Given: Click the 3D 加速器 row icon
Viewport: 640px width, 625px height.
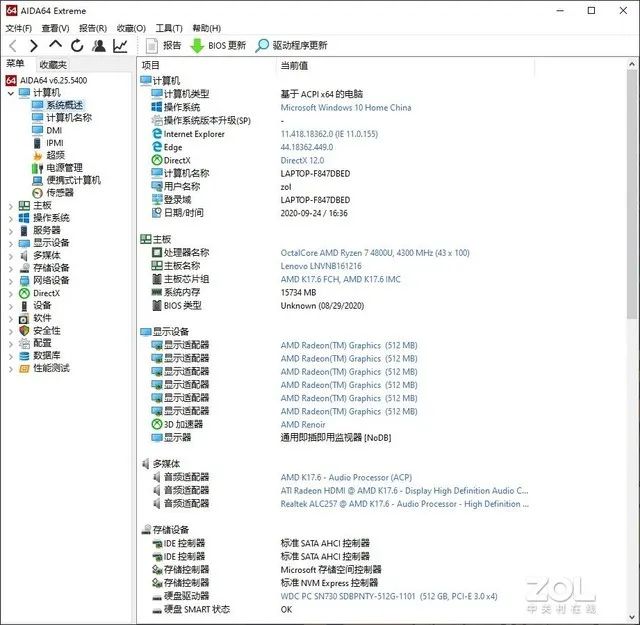Looking at the screenshot, I should click(x=157, y=424).
